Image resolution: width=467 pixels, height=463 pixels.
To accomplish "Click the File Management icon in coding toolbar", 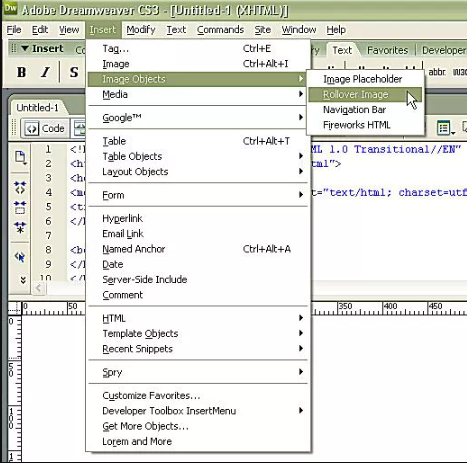I will point(20,157).
